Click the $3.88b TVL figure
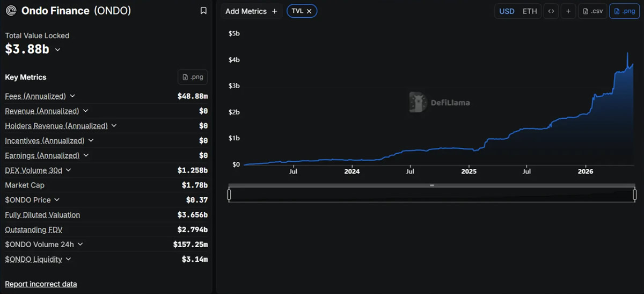Image resolution: width=644 pixels, height=294 pixels. point(27,49)
